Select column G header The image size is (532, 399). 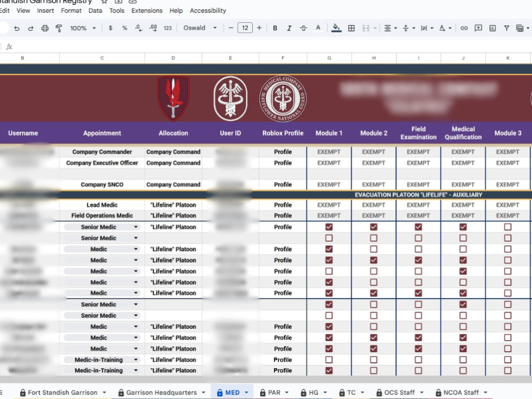click(x=329, y=58)
